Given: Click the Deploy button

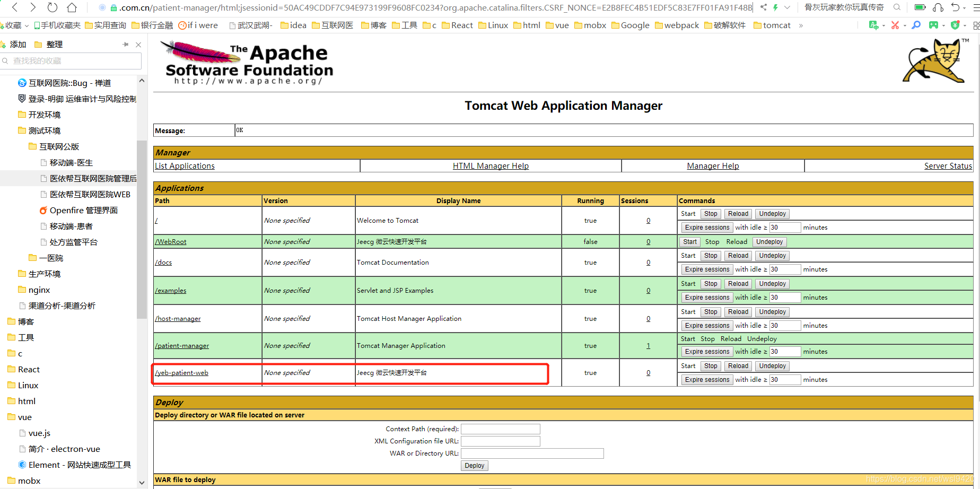Looking at the screenshot, I should [474, 466].
